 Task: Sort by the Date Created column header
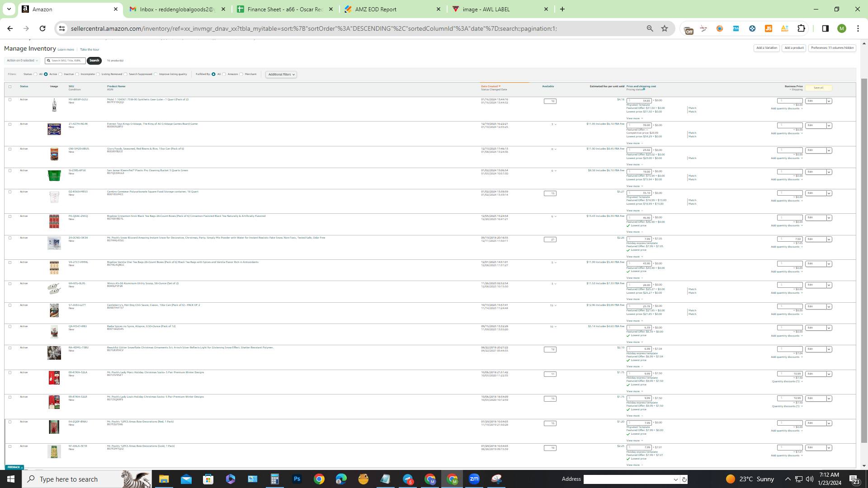coord(491,86)
